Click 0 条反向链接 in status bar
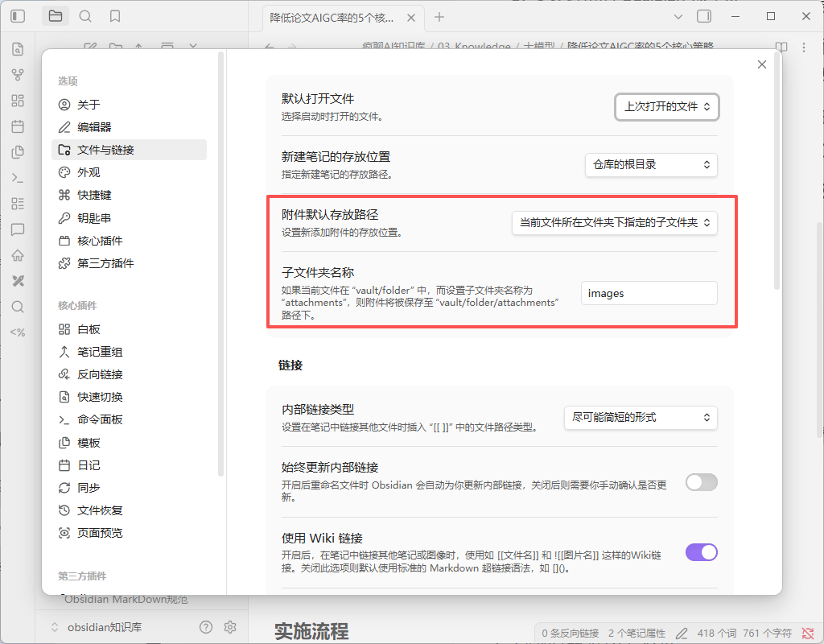The width and height of the screenshot is (824, 644). [x=571, y=633]
